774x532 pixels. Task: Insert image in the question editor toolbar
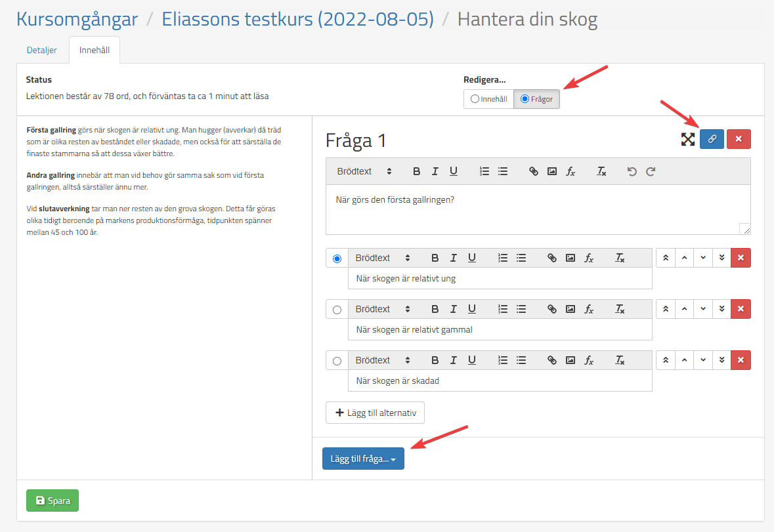click(552, 171)
